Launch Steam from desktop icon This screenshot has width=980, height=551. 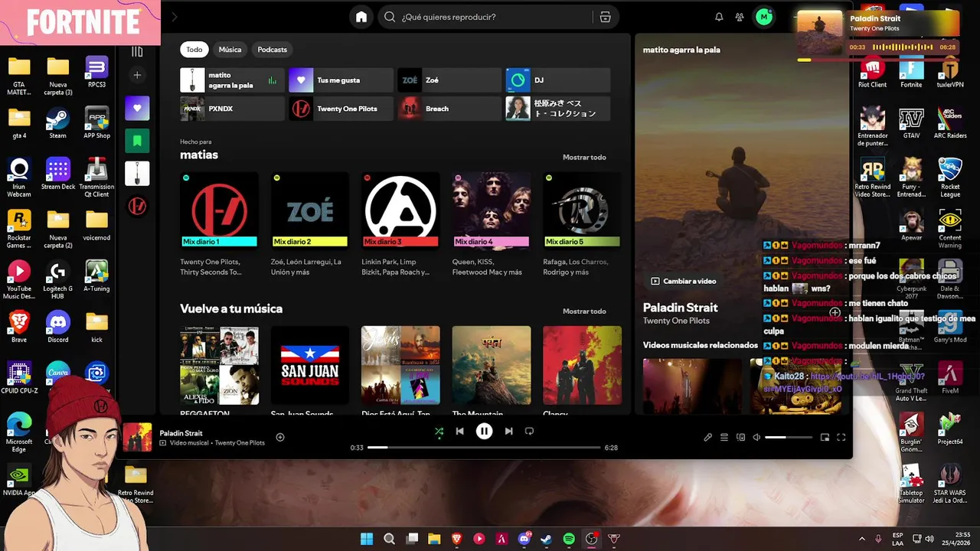pos(57,123)
